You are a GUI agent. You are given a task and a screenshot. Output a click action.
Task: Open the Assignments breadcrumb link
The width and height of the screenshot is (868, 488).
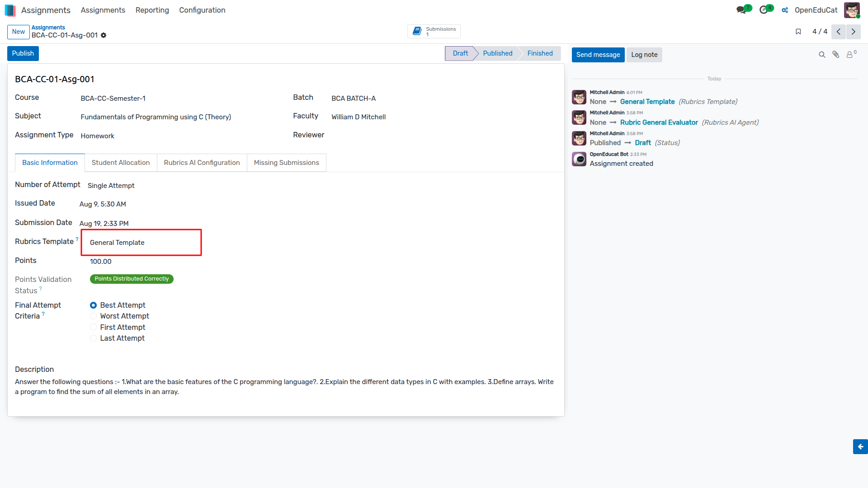pyautogui.click(x=48, y=28)
